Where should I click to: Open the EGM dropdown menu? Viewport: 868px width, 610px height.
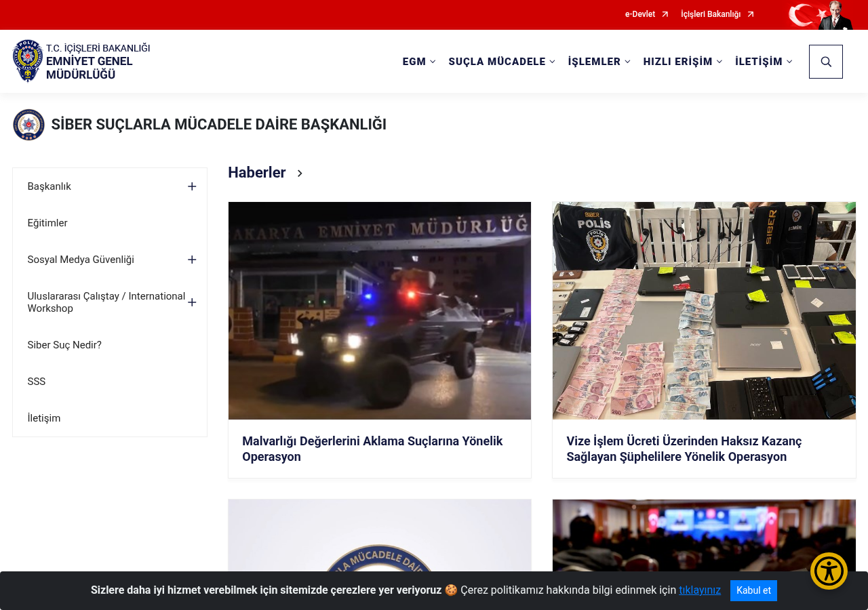(419, 62)
